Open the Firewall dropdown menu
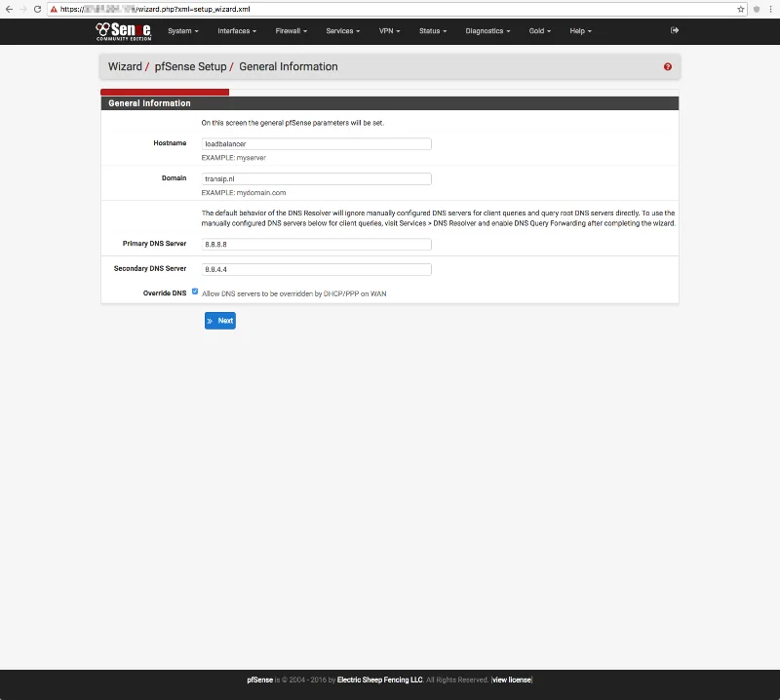 coord(291,30)
